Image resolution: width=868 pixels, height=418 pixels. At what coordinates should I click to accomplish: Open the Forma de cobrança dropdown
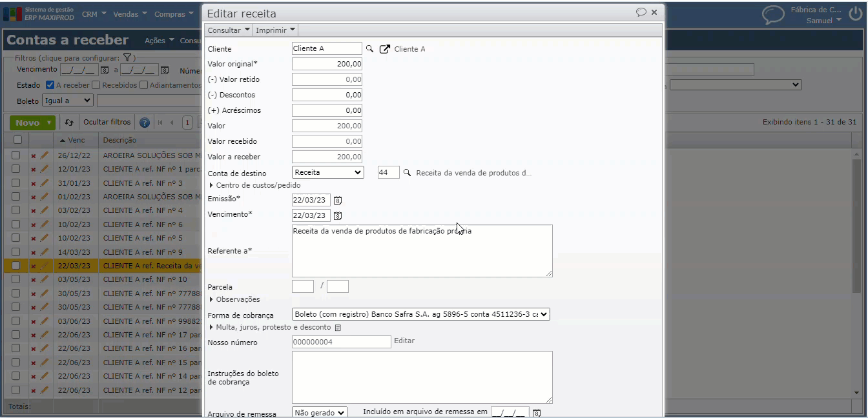421,314
